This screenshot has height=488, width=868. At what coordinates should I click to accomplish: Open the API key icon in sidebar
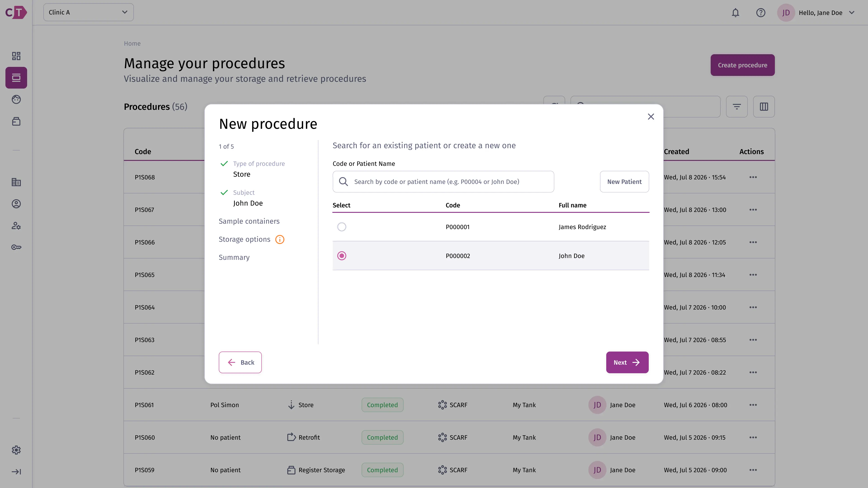(x=16, y=247)
